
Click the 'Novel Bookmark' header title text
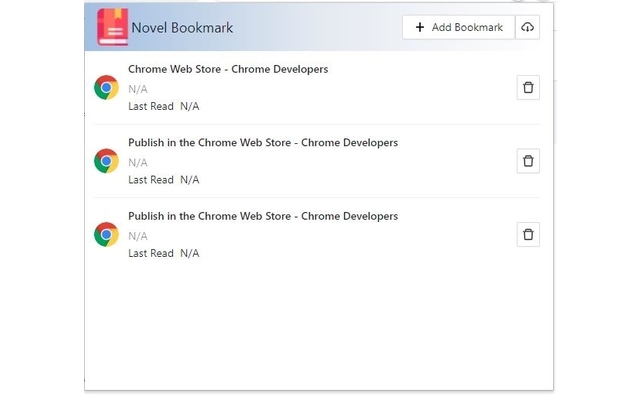182,28
